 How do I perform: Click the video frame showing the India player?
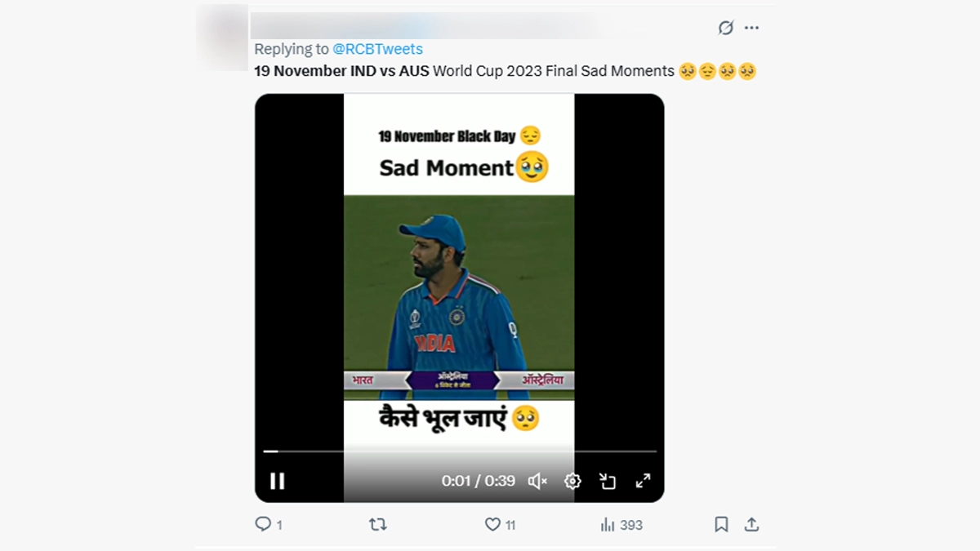point(459,294)
